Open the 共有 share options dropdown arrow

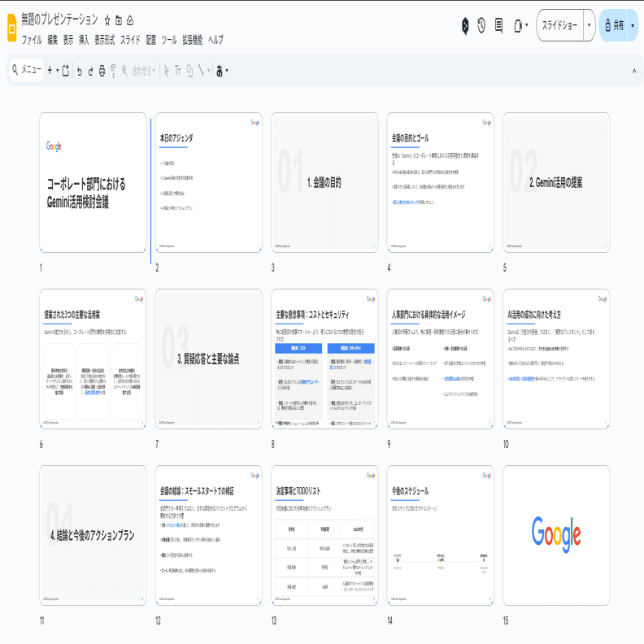pos(633,25)
